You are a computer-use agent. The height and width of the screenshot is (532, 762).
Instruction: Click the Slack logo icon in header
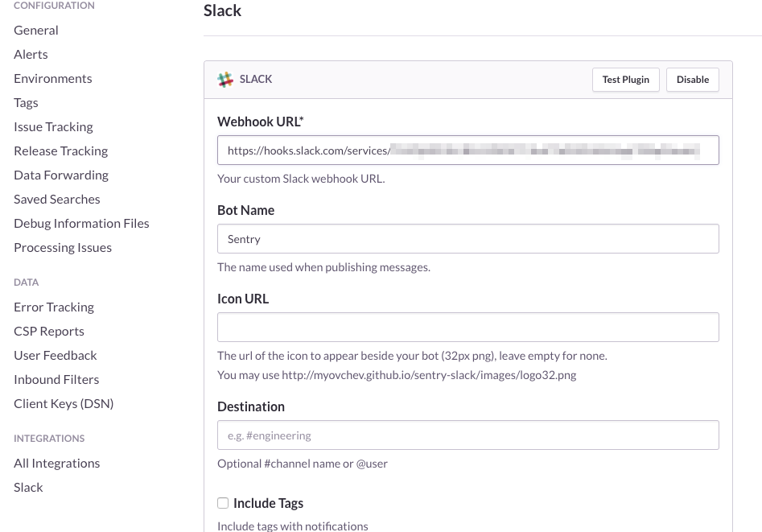(225, 80)
